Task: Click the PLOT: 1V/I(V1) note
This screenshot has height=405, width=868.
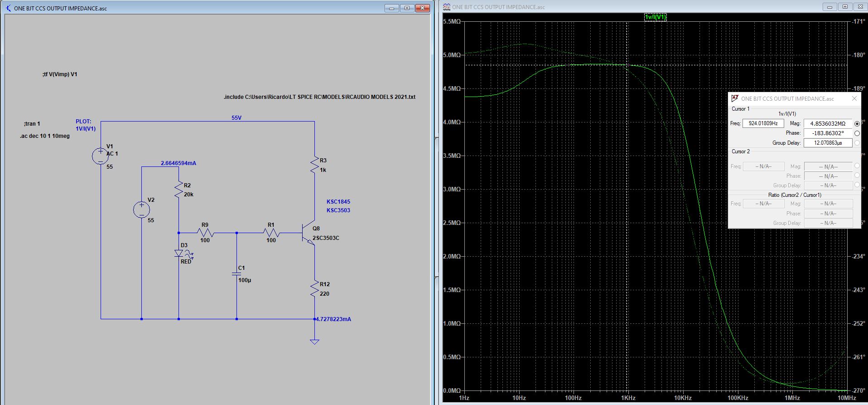Action: tap(86, 125)
